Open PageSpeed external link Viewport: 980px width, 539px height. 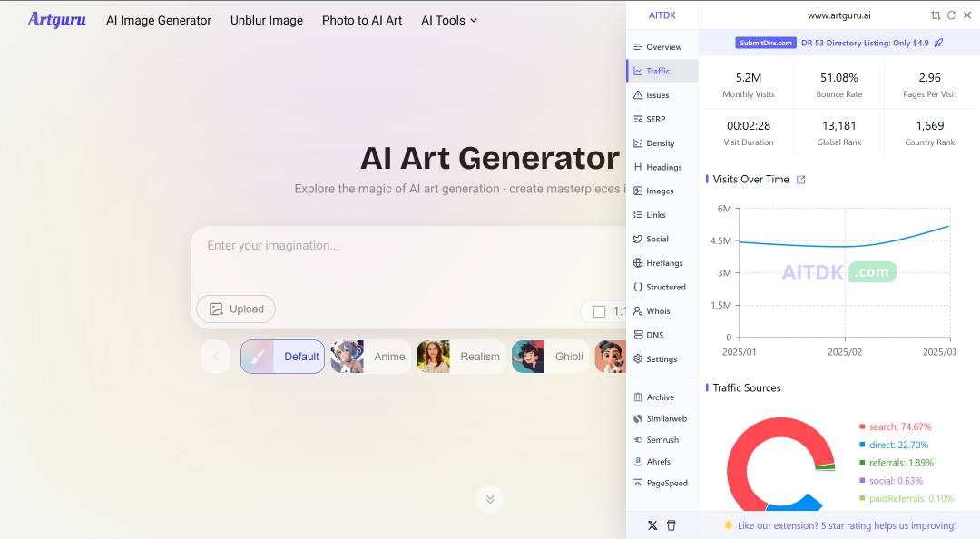pos(661,483)
